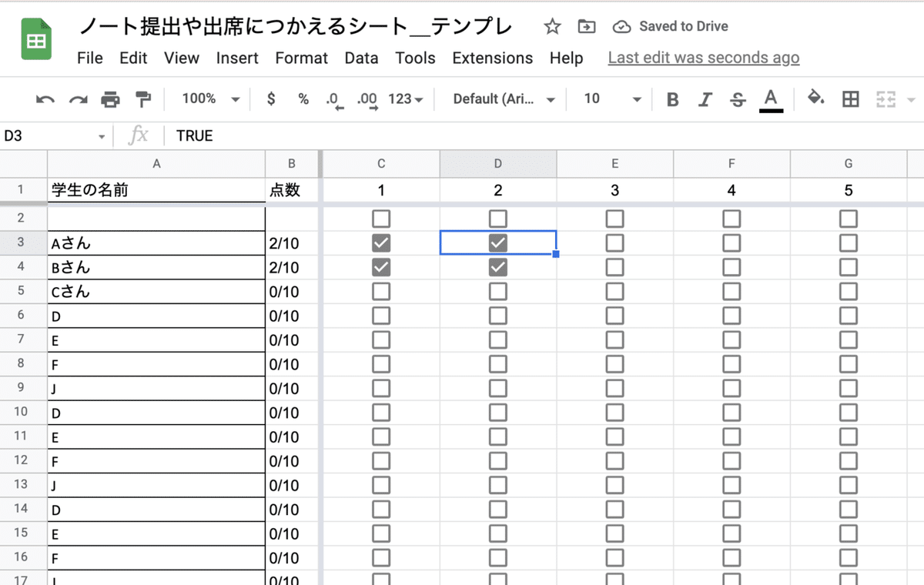Check Bさん checkbox in column 5

tap(849, 267)
